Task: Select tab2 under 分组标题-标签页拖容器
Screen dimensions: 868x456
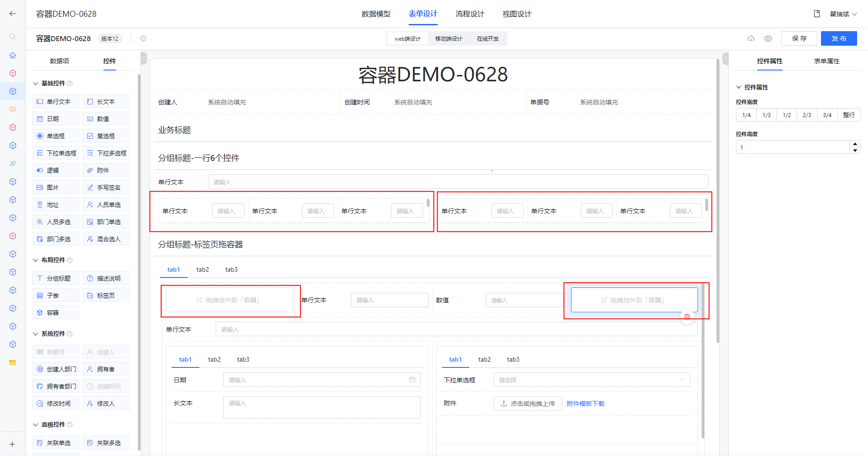Action: pyautogui.click(x=203, y=269)
